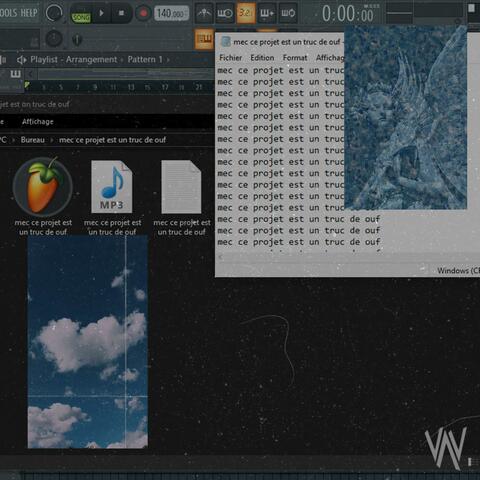Viewport: 480px width, 480px height.
Task: Toggle the orange piano-keys button left of Notepad
Action: point(204,39)
